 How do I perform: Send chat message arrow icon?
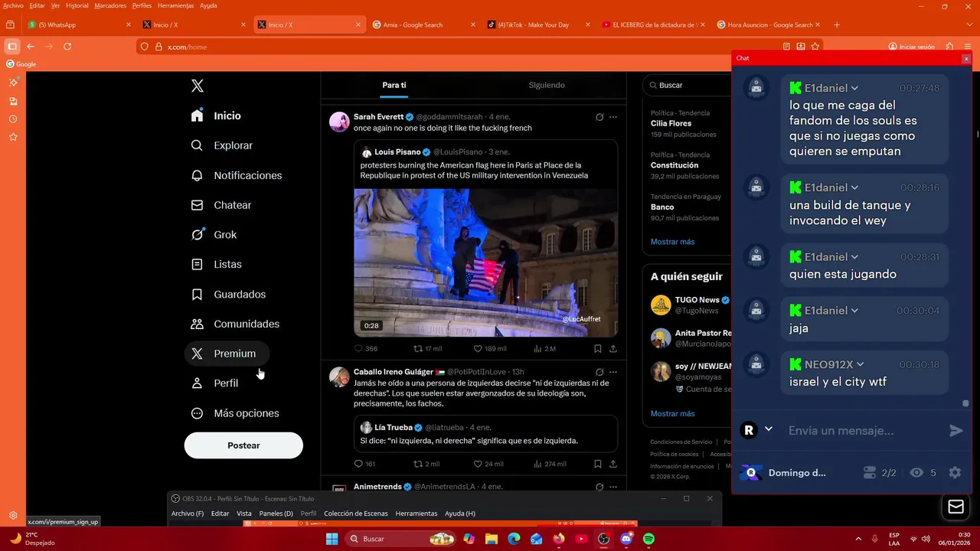coord(955,430)
